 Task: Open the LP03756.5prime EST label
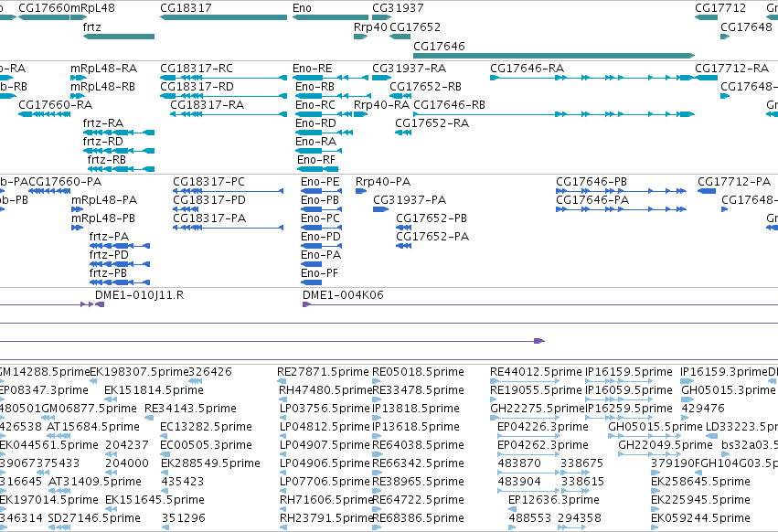click(x=325, y=409)
